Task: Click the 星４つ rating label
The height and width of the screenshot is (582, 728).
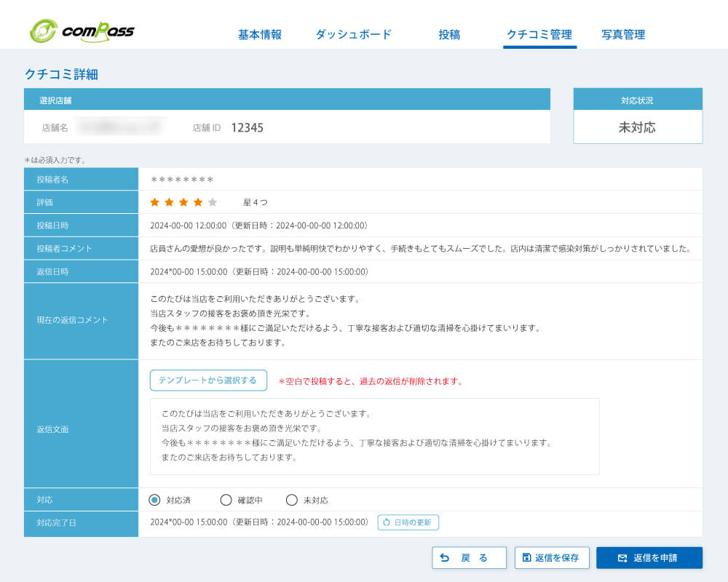Action: tap(256, 202)
